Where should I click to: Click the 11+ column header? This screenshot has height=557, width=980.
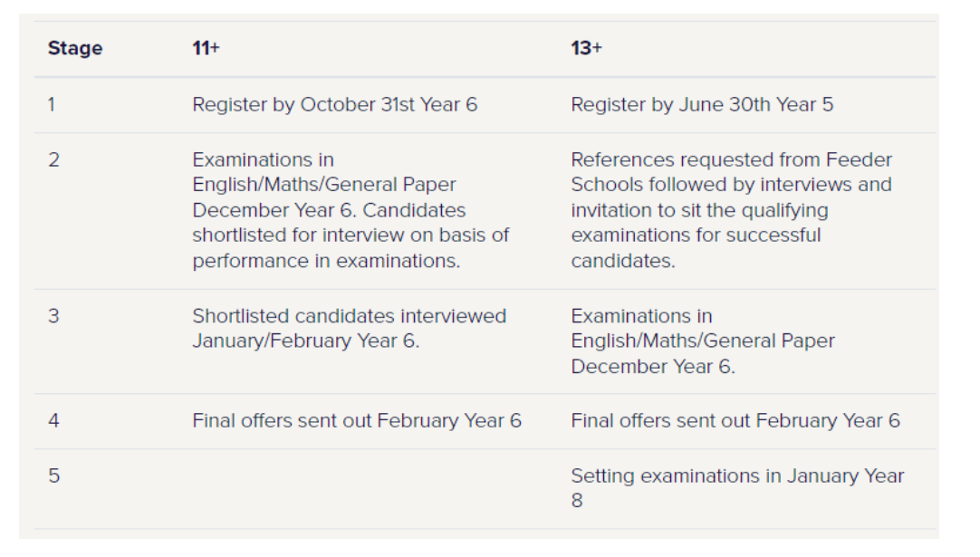[x=206, y=48]
